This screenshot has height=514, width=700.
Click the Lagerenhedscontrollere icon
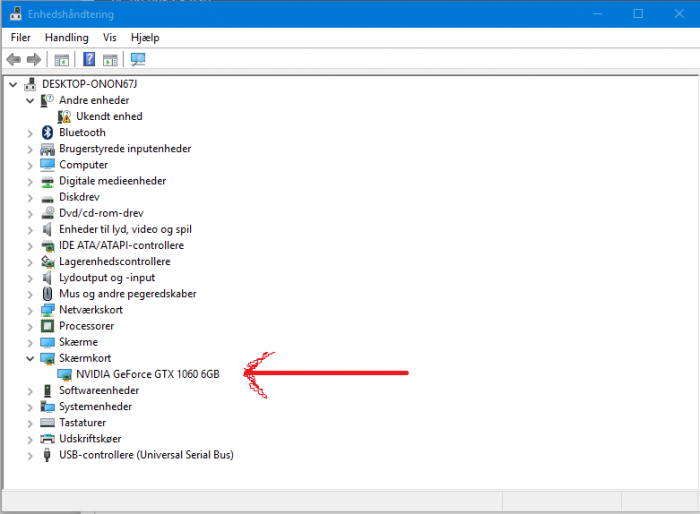coord(47,262)
